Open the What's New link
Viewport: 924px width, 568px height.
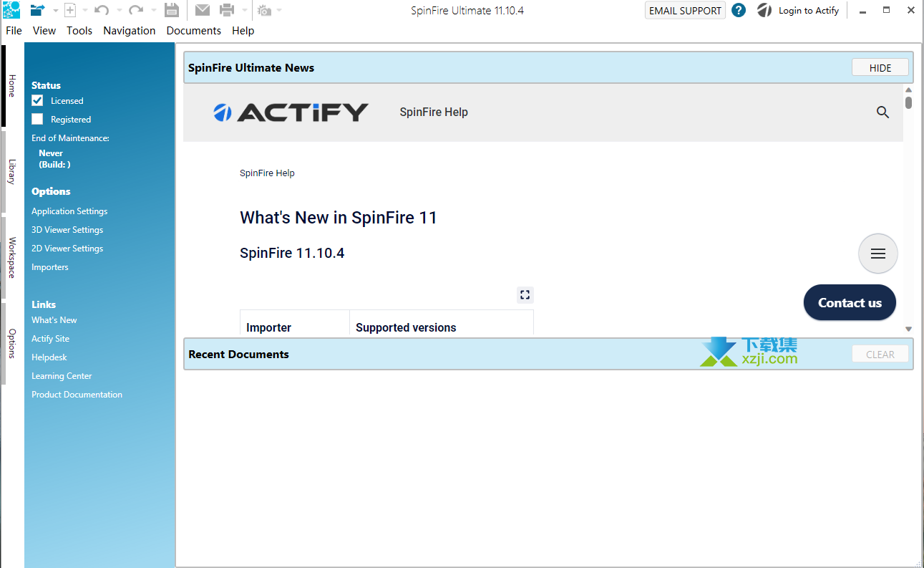click(54, 320)
